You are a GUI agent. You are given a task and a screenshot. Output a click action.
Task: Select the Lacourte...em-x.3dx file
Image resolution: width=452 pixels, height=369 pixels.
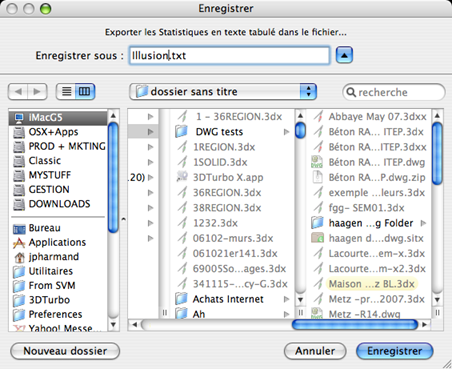[x=369, y=254]
